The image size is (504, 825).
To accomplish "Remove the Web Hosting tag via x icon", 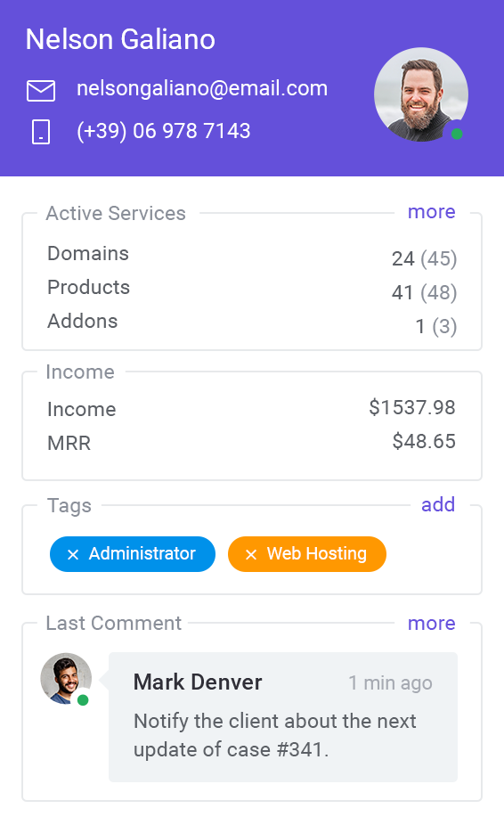I will tap(251, 554).
